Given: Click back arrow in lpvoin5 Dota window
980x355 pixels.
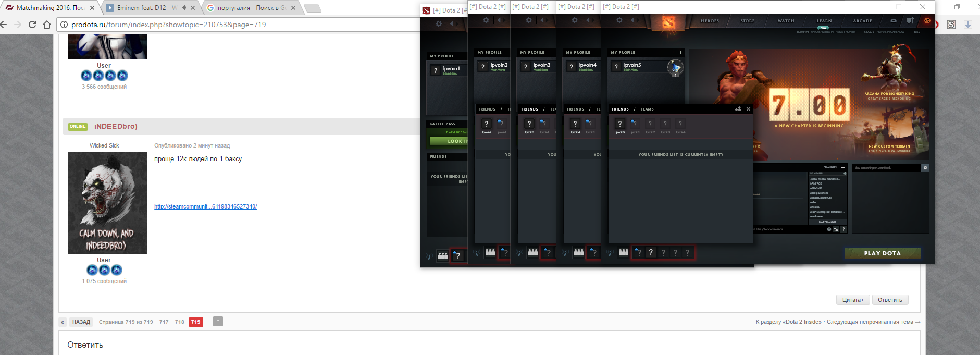Looking at the screenshot, I should pos(632,20).
